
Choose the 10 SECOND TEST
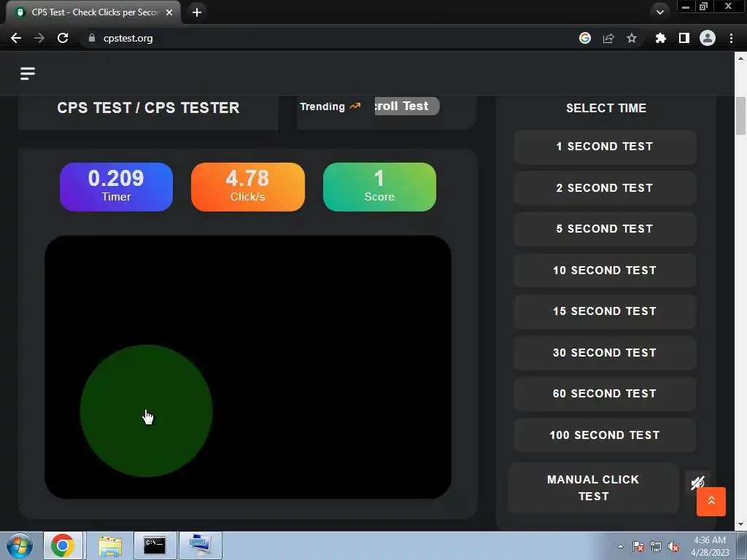pos(605,271)
